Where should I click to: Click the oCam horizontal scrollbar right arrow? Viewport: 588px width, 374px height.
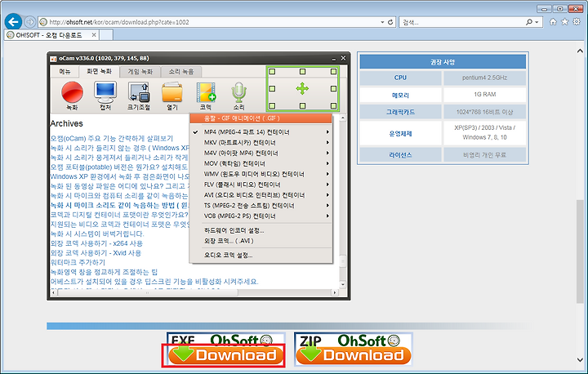click(334, 292)
